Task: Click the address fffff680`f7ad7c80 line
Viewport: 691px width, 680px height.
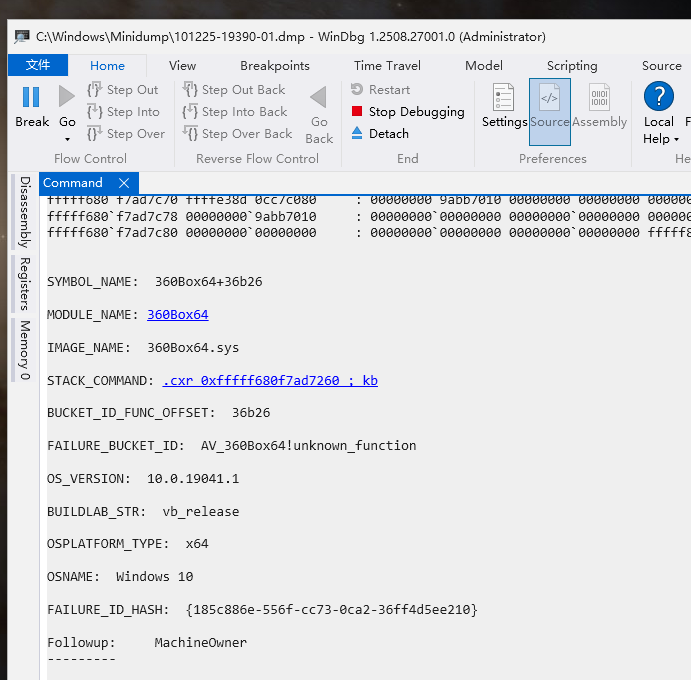Action: 368,233
